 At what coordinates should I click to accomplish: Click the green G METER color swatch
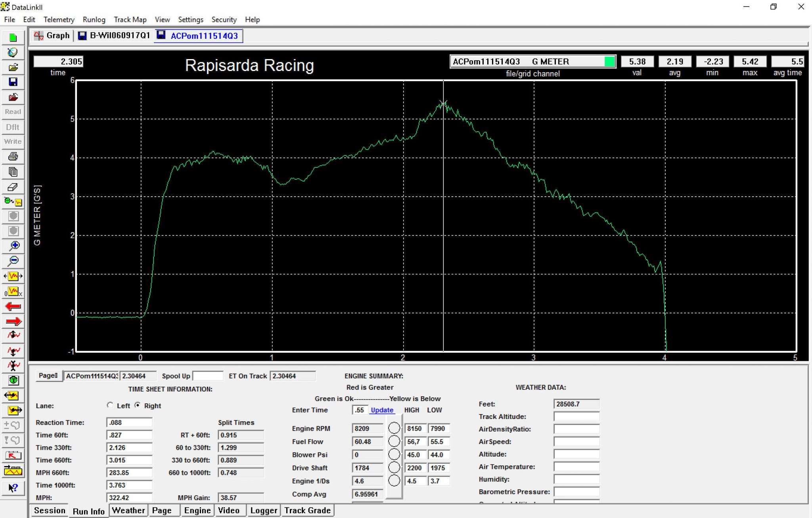[x=609, y=61]
